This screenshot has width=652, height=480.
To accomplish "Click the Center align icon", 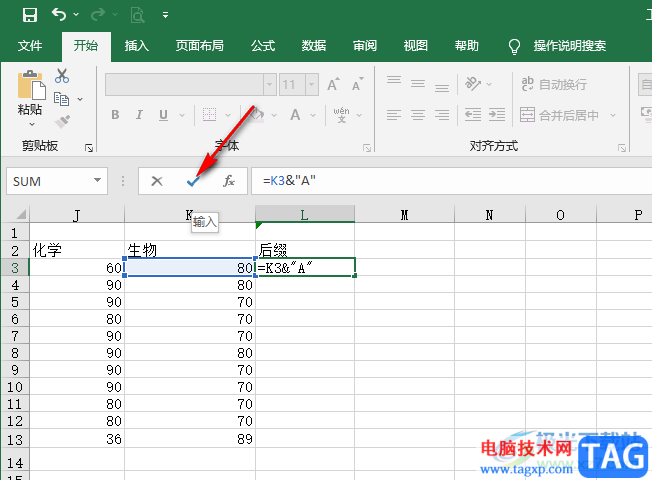I will [418, 115].
